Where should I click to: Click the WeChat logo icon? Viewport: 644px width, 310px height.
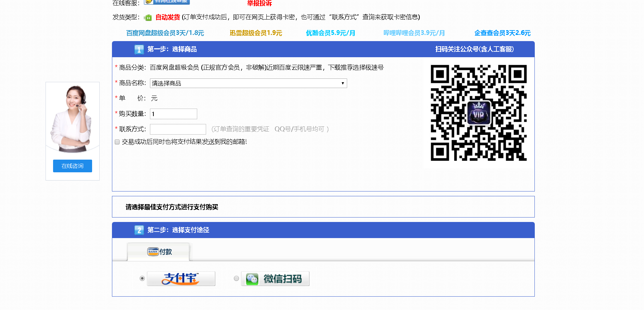252,279
